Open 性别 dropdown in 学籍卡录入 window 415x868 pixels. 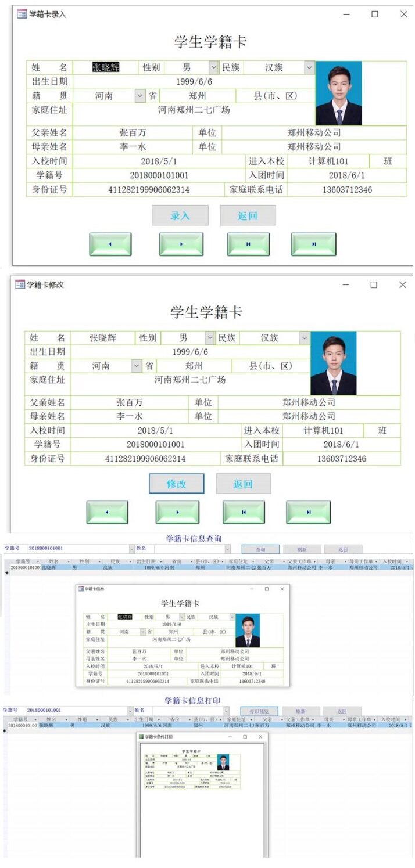(x=214, y=68)
